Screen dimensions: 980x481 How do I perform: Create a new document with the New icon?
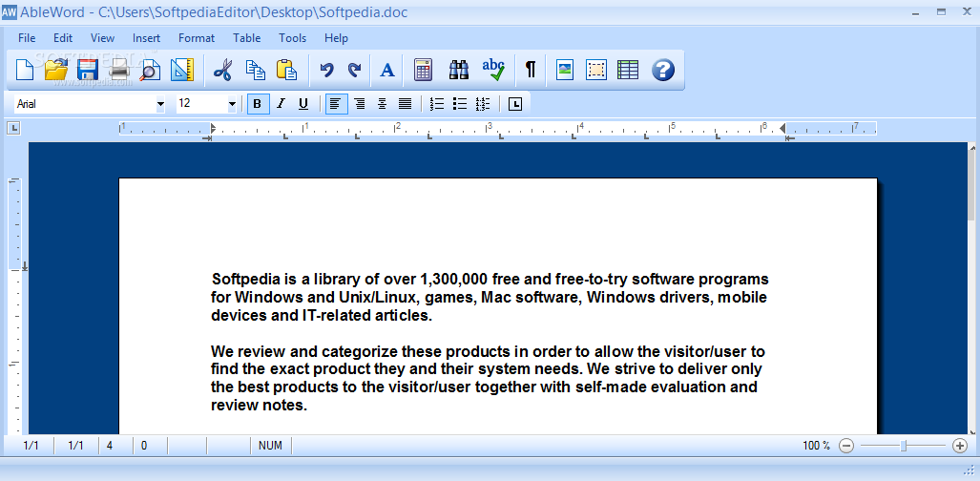(25, 70)
